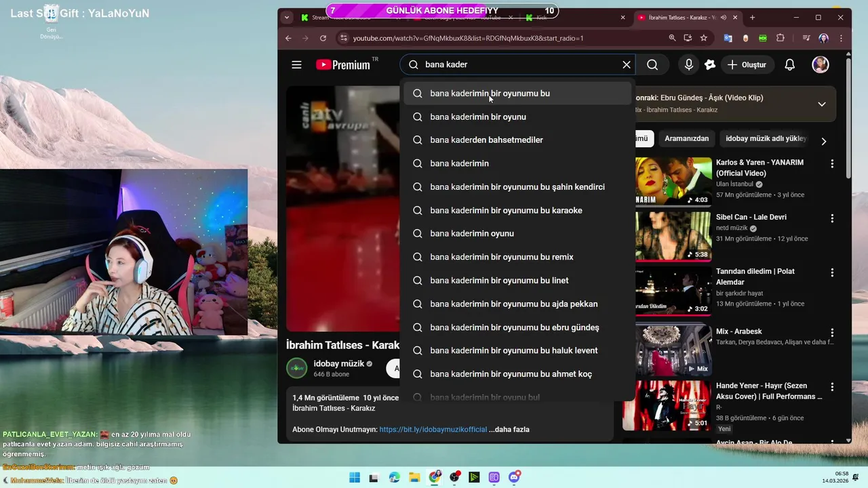Filter by 'idobay müzik adlı yükleyen' chip
The height and width of the screenshot is (488, 868).
(766, 138)
